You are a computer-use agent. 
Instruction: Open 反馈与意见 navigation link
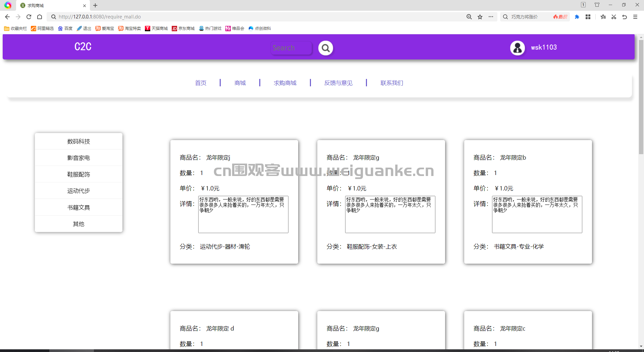pyautogui.click(x=338, y=83)
